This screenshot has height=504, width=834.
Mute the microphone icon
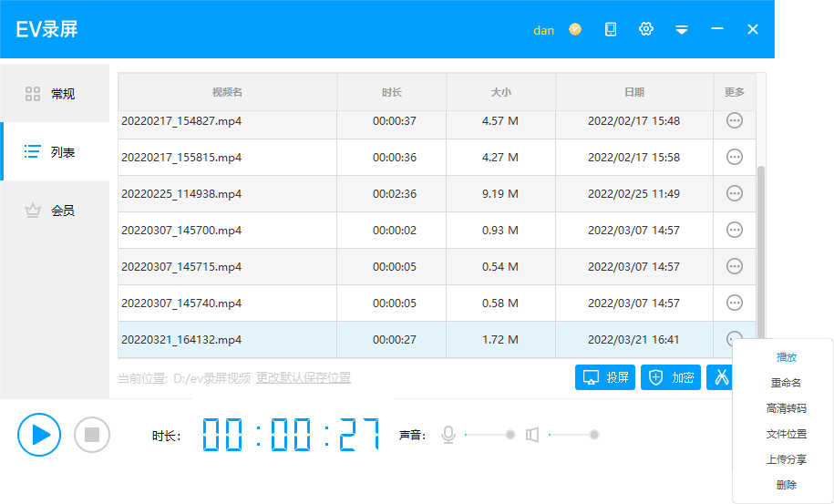[x=448, y=435]
